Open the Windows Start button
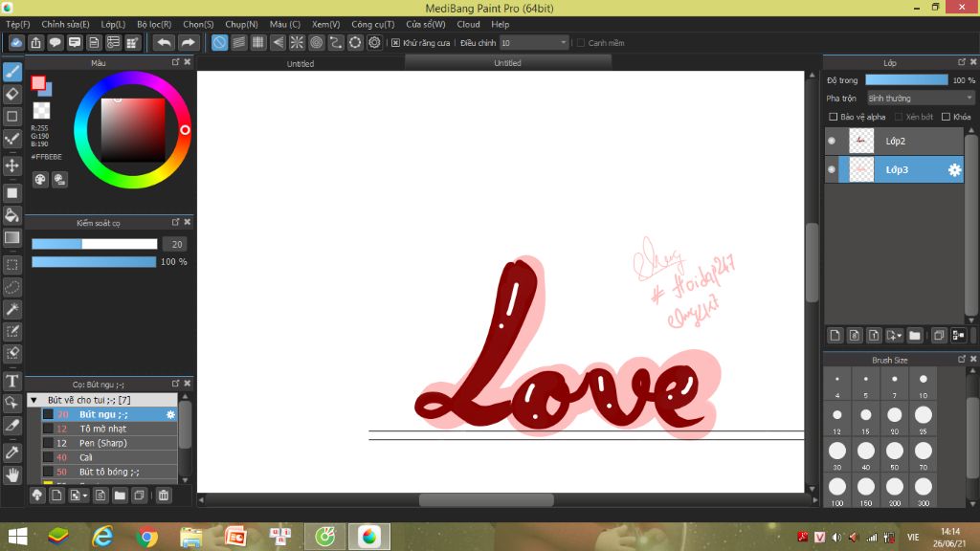Screen dimensions: 980x551 tap(17, 537)
